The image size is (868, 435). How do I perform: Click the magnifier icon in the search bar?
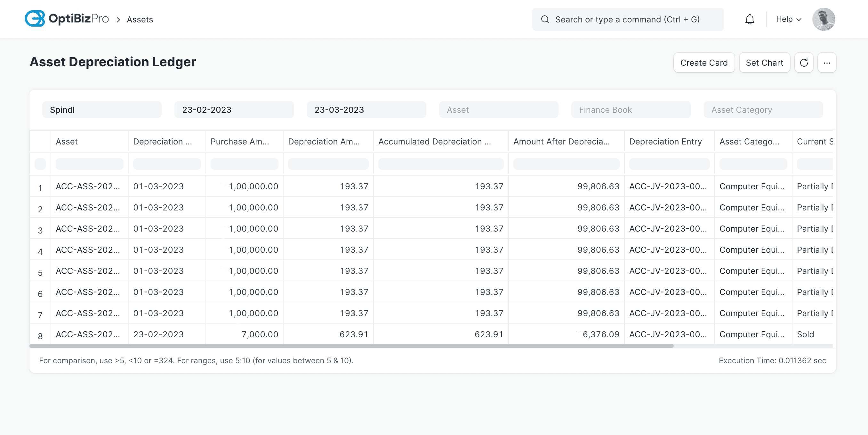(x=544, y=19)
